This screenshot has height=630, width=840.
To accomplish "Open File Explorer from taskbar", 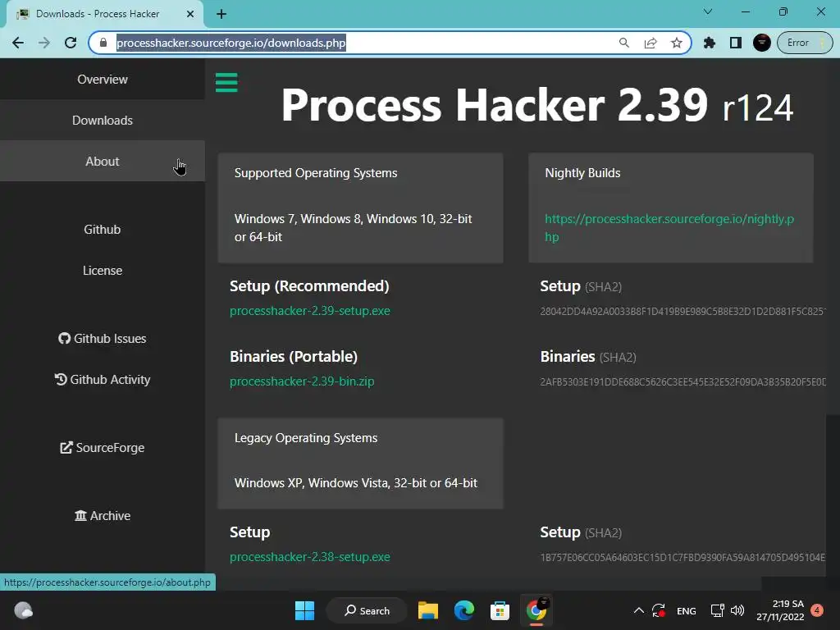I will (x=428, y=610).
